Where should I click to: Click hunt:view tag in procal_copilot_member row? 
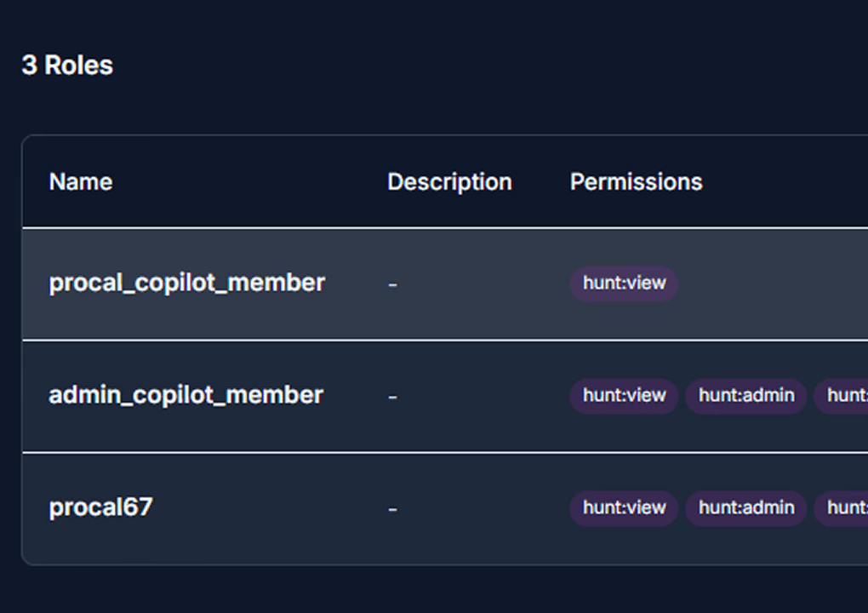624,284
